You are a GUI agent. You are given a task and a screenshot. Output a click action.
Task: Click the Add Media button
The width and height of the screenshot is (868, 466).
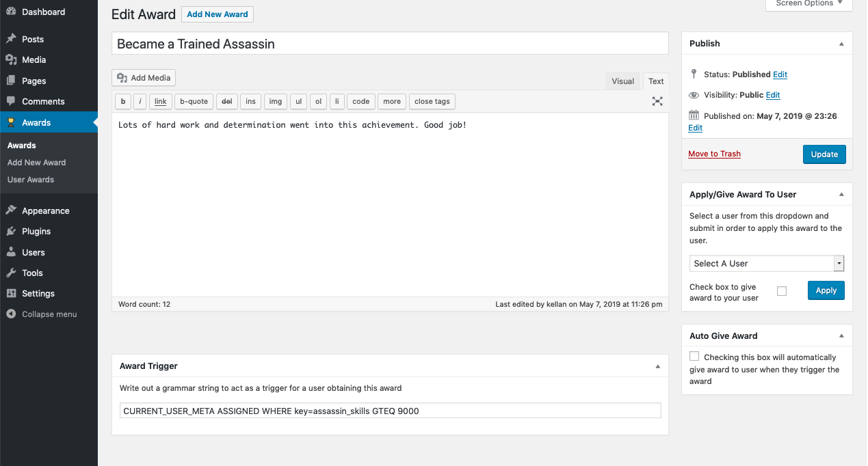pos(144,78)
